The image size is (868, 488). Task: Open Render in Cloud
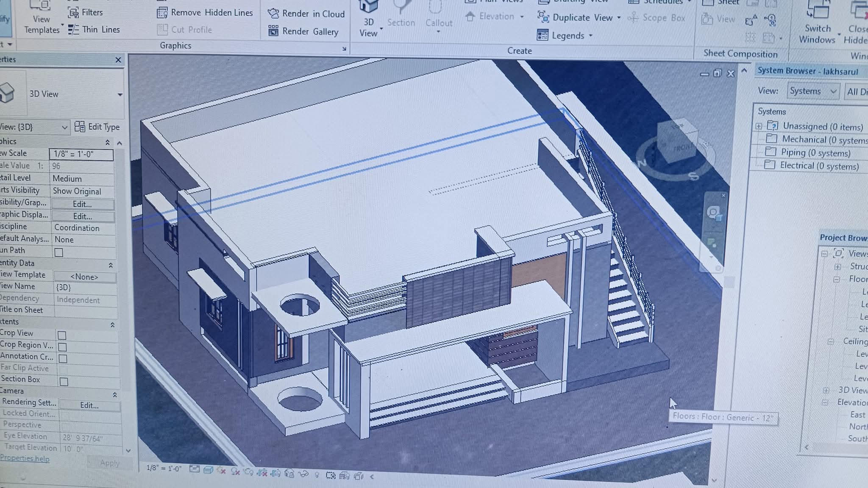coord(306,14)
